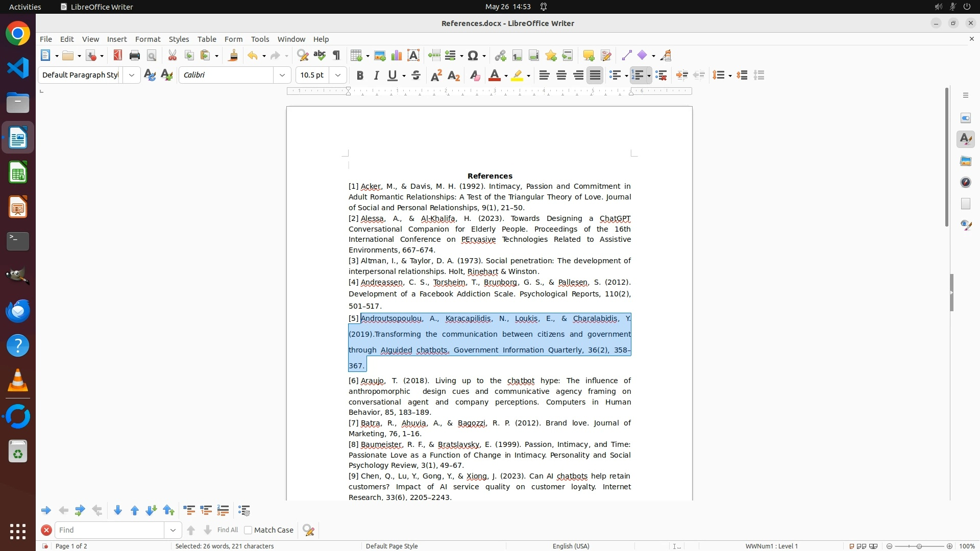The image size is (980, 551).
Task: Open font color dropdown arrow
Action: (506, 76)
